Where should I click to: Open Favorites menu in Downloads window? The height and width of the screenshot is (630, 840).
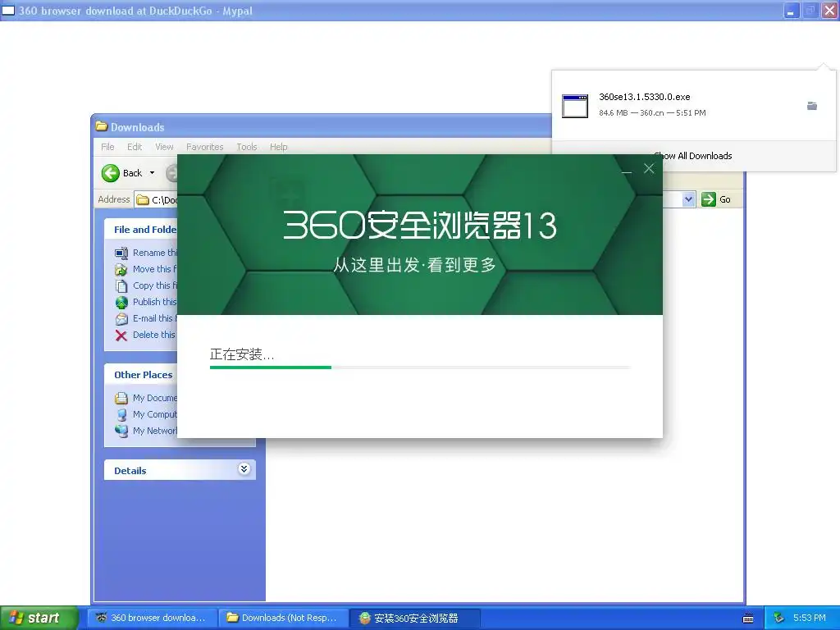pos(204,147)
